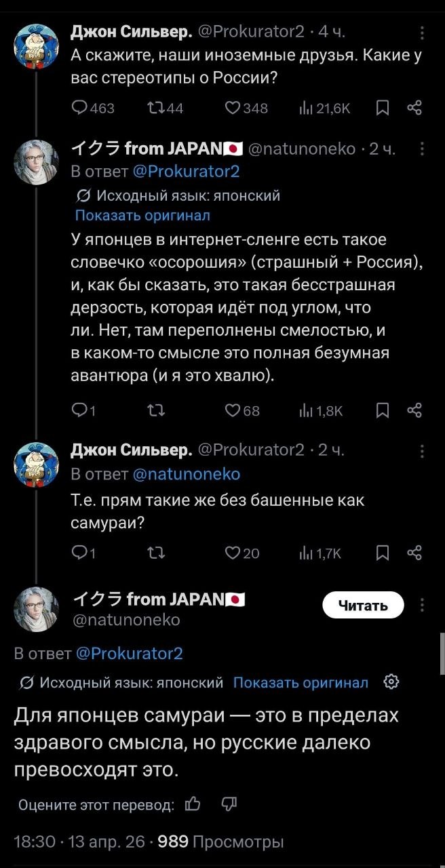Like the reply with 68 likes
The image size is (445, 868).
tap(235, 410)
